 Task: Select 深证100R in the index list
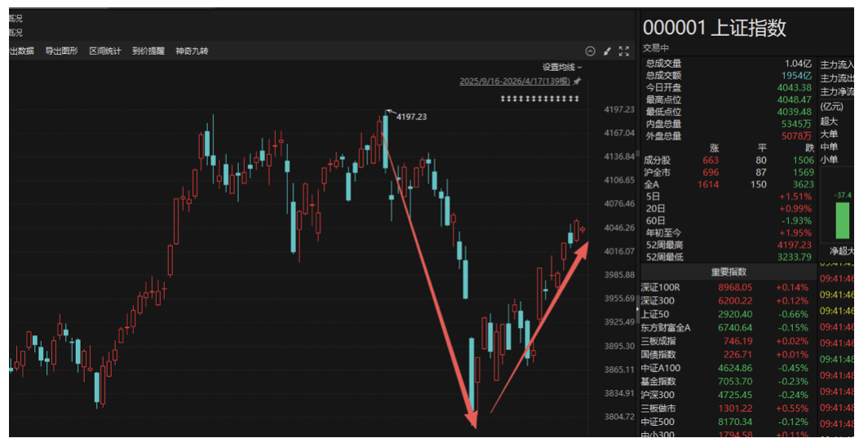[661, 287]
